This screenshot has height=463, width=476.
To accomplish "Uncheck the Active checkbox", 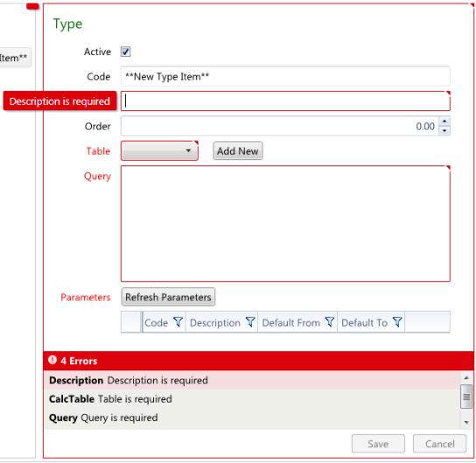I will 126,52.
